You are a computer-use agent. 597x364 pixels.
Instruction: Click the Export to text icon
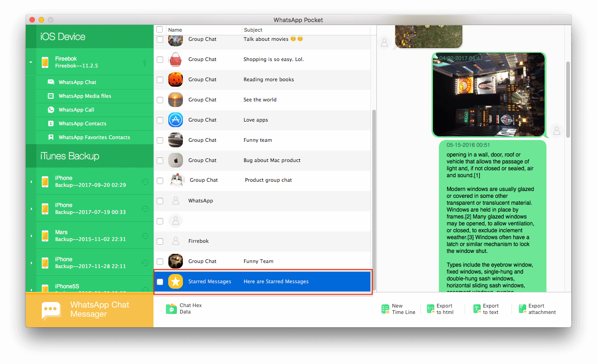(x=478, y=309)
